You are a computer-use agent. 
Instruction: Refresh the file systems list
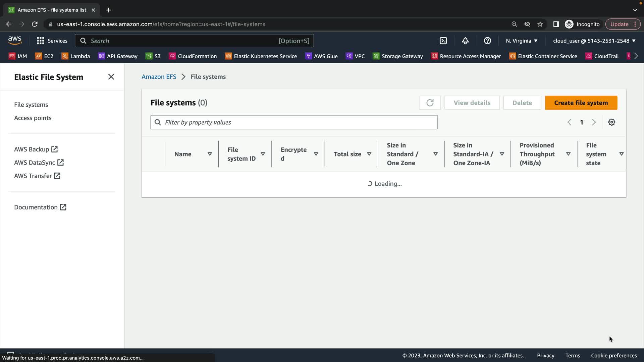coord(430,103)
